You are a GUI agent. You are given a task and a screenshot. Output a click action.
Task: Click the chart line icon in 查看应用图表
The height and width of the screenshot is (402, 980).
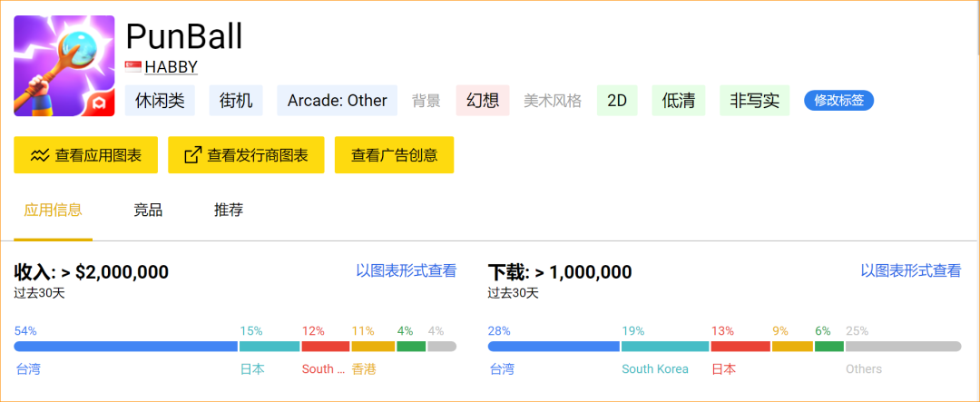39,155
